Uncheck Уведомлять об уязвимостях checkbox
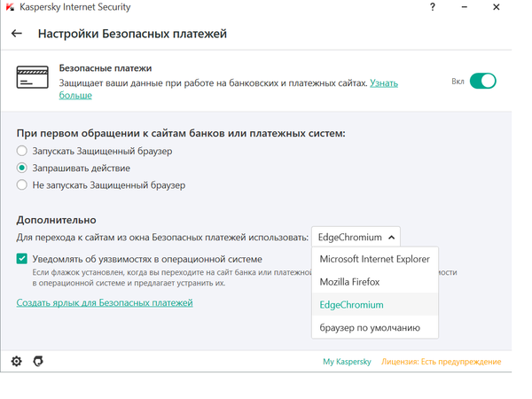 (x=22, y=258)
